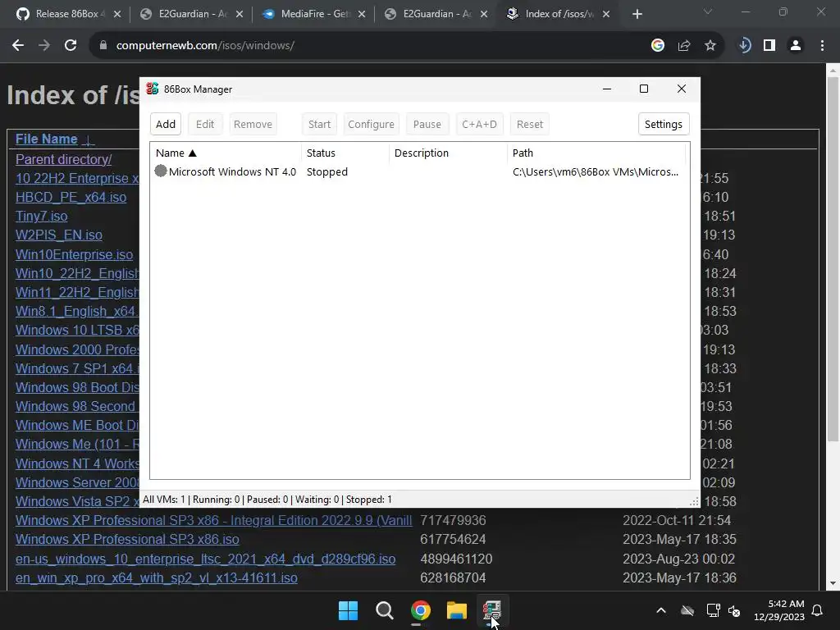Sort VMs by the Name column header
Viewport: 840px width, 630px height.
(226, 153)
